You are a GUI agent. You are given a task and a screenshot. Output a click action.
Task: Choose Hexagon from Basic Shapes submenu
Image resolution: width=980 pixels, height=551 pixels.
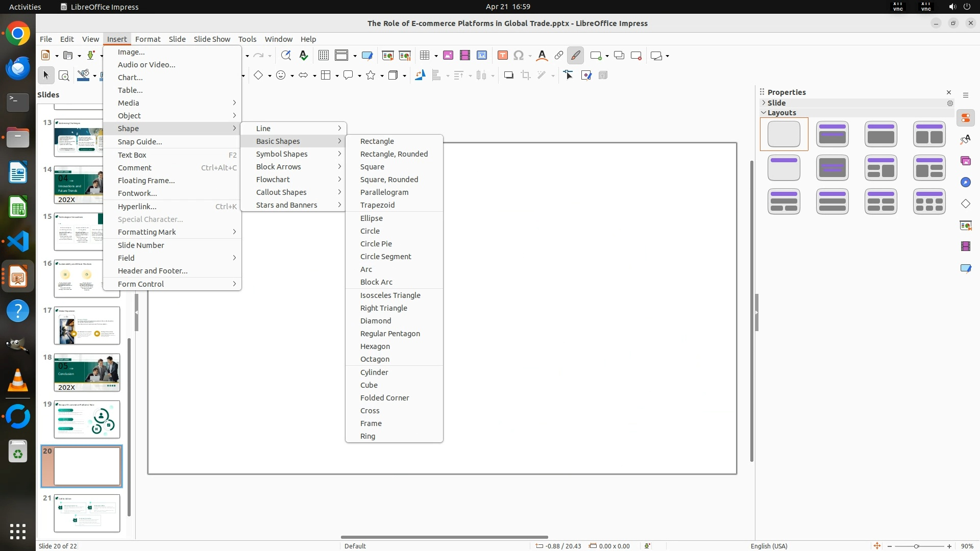(375, 346)
